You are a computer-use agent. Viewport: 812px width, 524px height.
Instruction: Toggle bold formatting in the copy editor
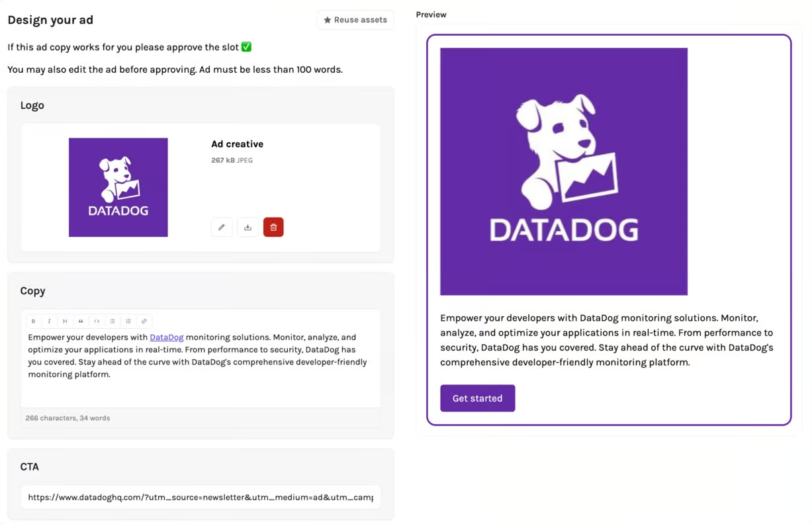tap(33, 322)
